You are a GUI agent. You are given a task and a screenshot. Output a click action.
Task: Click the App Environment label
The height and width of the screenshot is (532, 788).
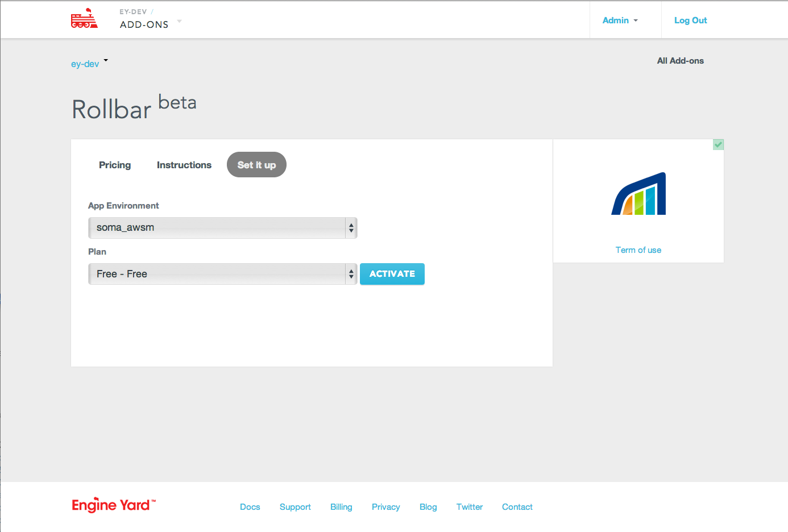coord(123,206)
